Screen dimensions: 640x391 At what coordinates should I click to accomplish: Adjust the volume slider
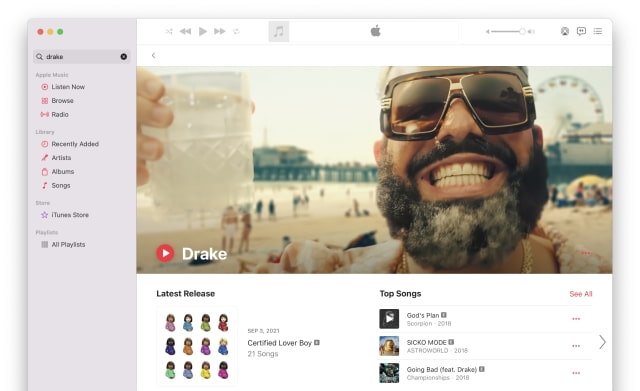509,31
